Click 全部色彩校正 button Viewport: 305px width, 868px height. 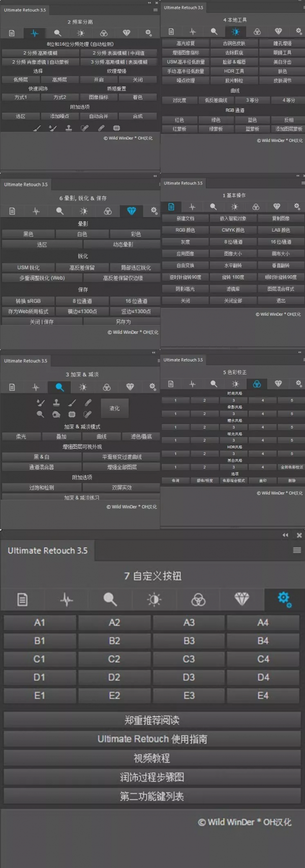point(291,467)
